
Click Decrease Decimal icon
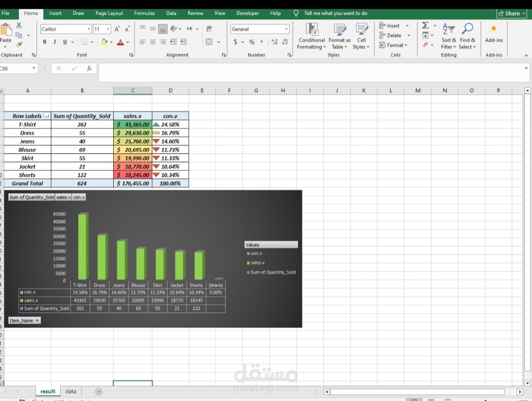285,42
